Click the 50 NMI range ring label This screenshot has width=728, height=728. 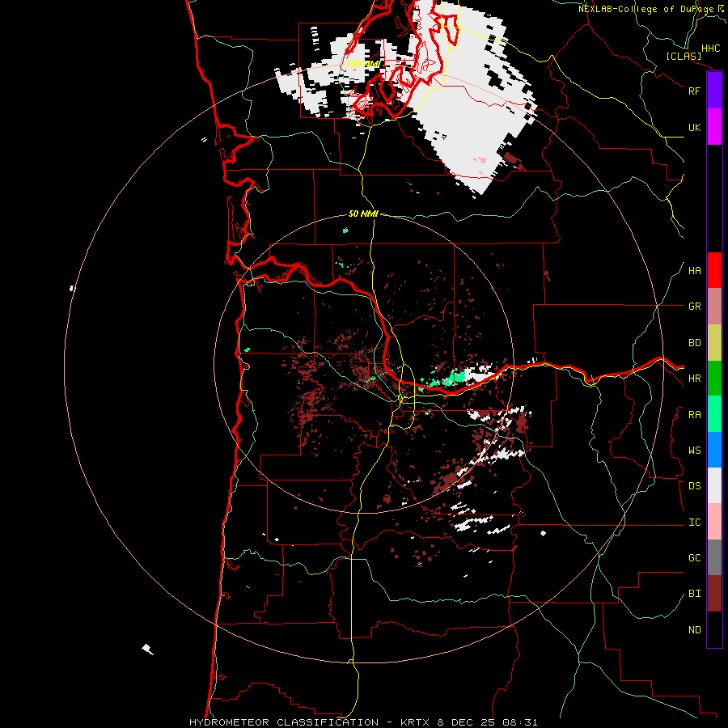coord(363,214)
